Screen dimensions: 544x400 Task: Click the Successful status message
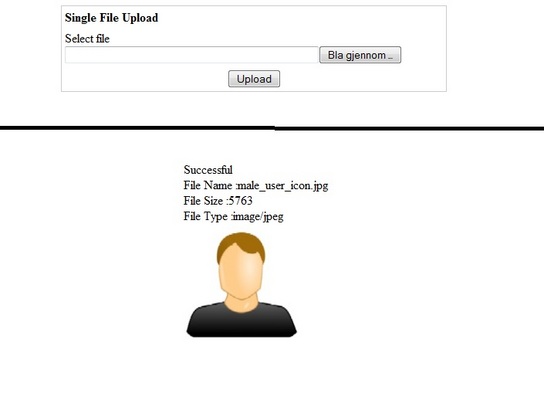pos(208,170)
